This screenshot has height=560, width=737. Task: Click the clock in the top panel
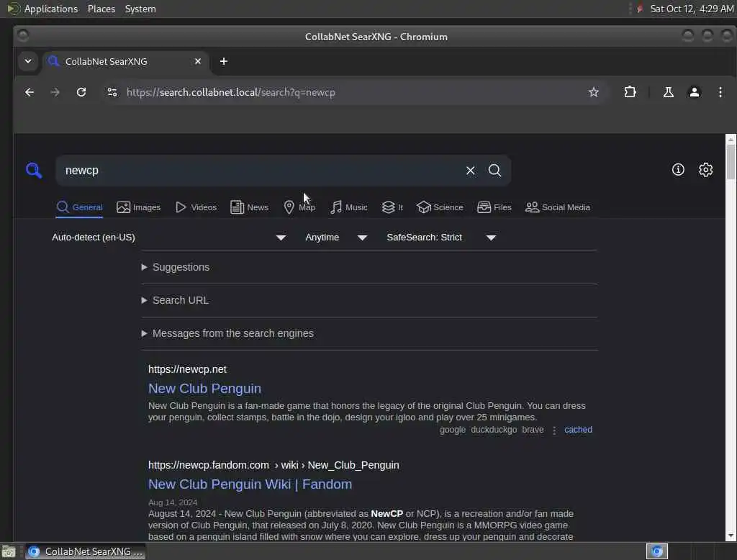click(692, 9)
